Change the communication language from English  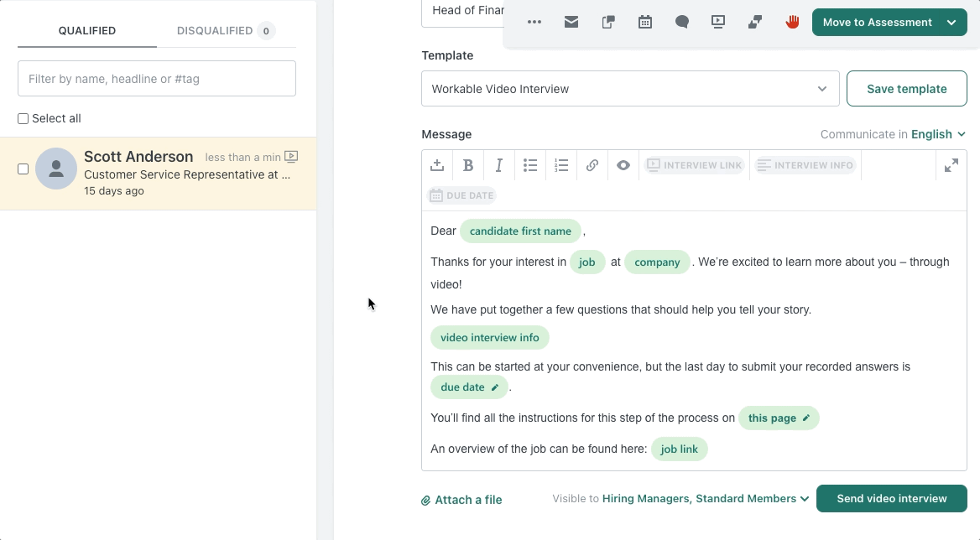point(938,134)
